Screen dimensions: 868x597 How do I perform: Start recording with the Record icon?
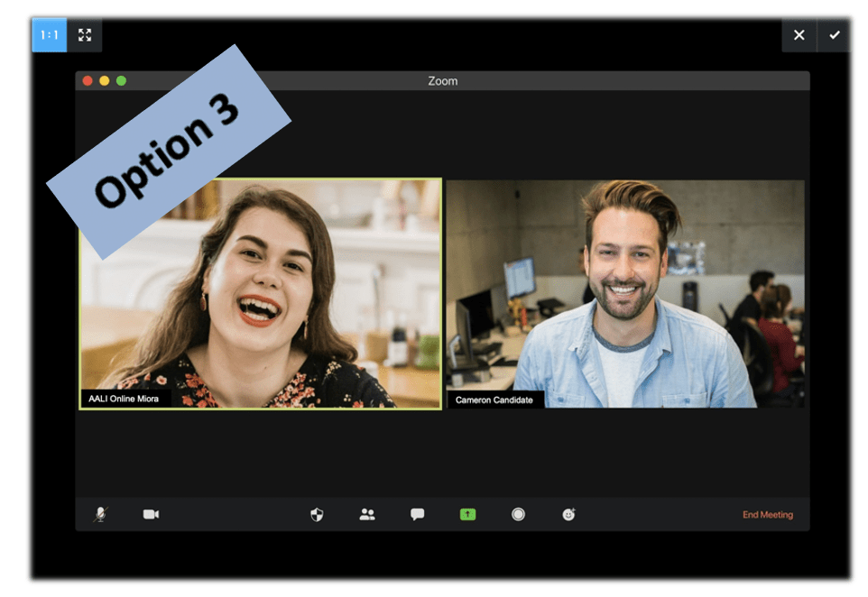click(x=518, y=515)
